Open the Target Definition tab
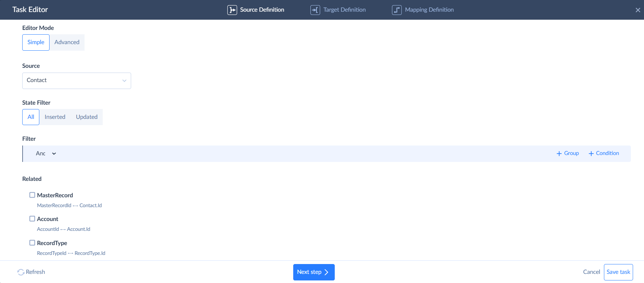This screenshot has height=283, width=644. coord(344,10)
